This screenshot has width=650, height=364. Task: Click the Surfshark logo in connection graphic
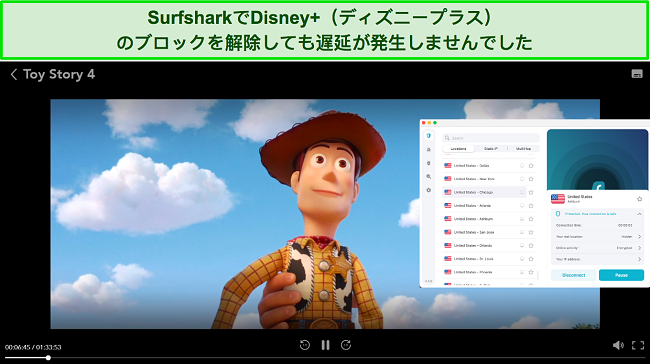(x=598, y=186)
